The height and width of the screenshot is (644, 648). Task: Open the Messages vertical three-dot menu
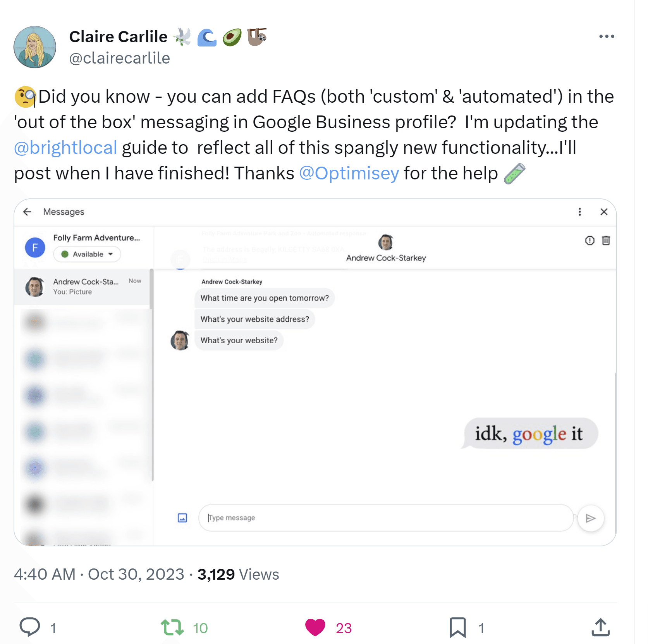[x=579, y=212]
